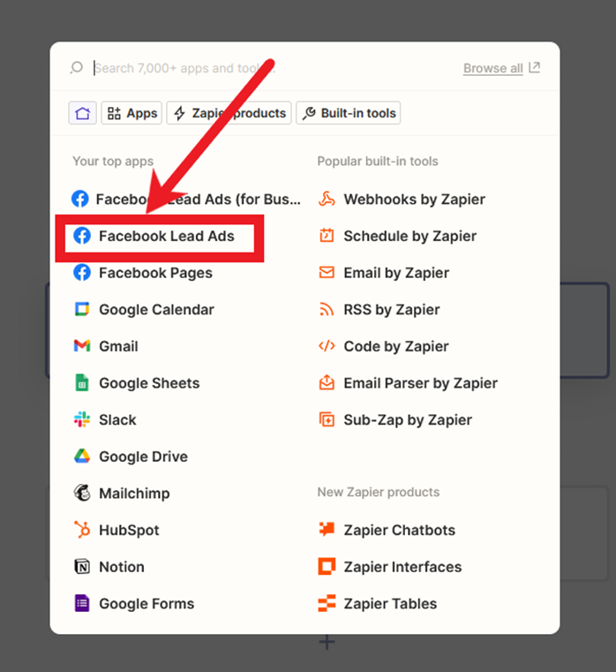The image size is (616, 672).
Task: Switch to the Zapier products tab
Action: (x=229, y=113)
